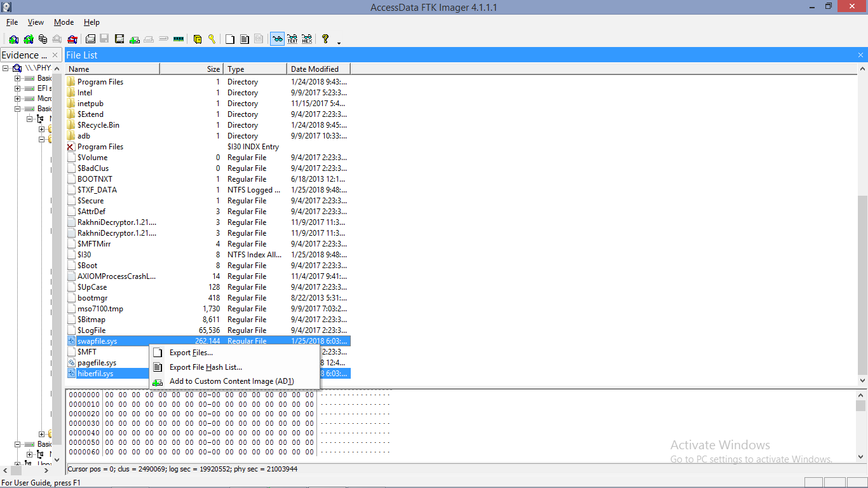The image size is (868, 488).
Task: Close the Evidence Tree pane
Action: coord(55,55)
